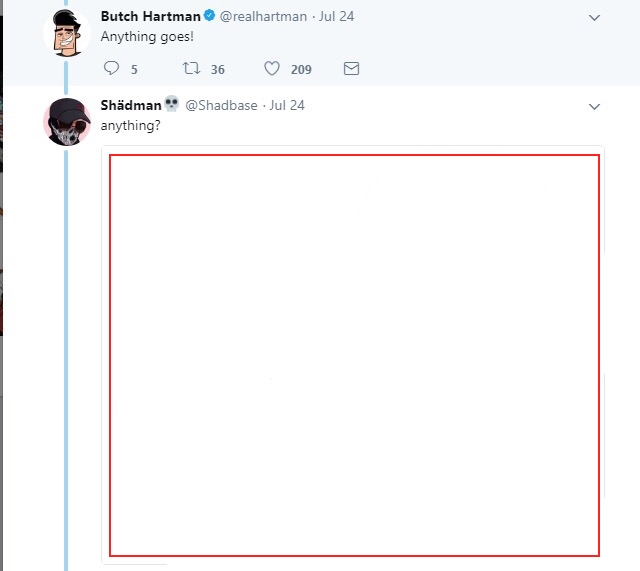Open the Butch Hartman display name link
Screen dimensions: 640x571
pos(149,16)
